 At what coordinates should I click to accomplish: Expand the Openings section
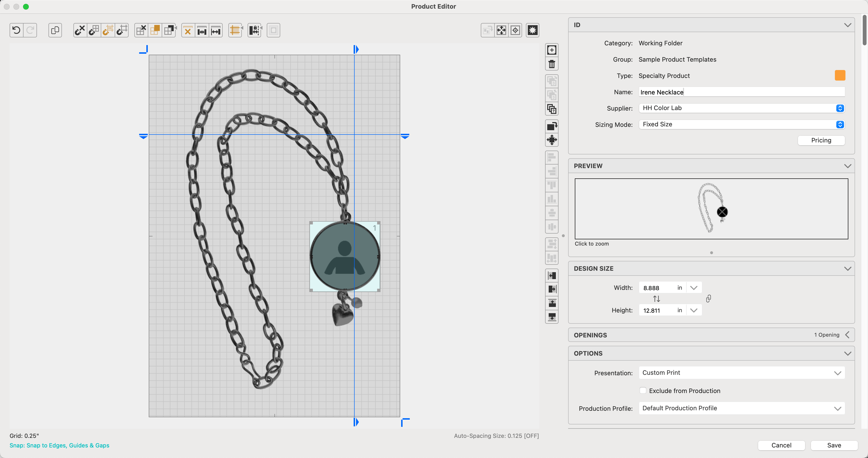[x=847, y=335]
